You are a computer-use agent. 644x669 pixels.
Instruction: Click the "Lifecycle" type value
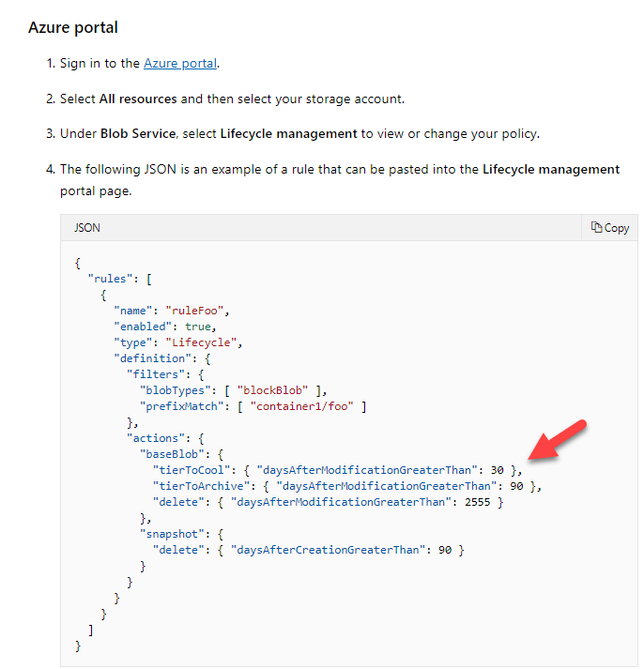pyautogui.click(x=202, y=342)
